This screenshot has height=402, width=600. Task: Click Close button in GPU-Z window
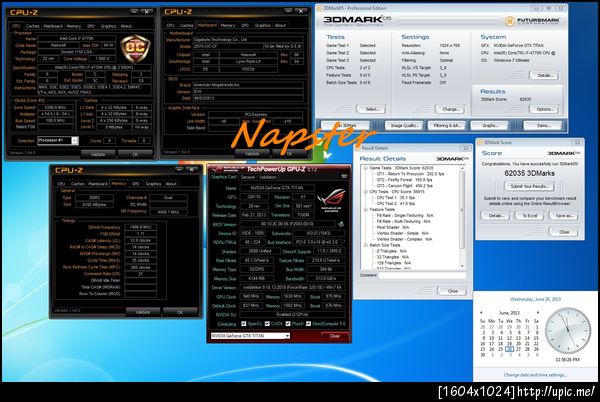[334, 336]
